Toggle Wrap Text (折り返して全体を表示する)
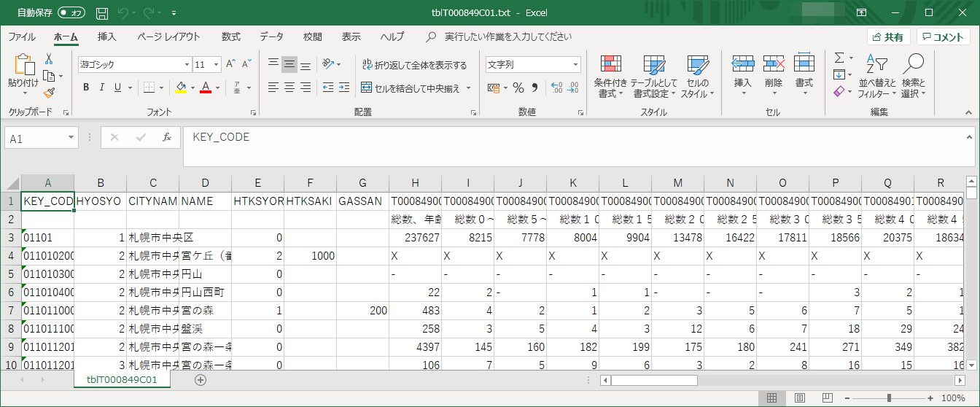Viewport: 980px width, 407px height. (415, 65)
